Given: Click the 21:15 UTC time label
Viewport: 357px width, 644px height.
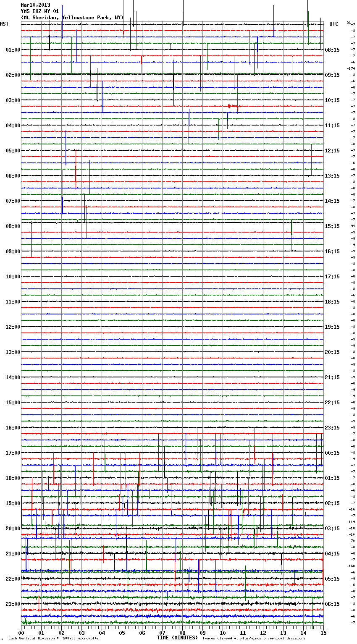Looking at the screenshot, I should [332, 377].
